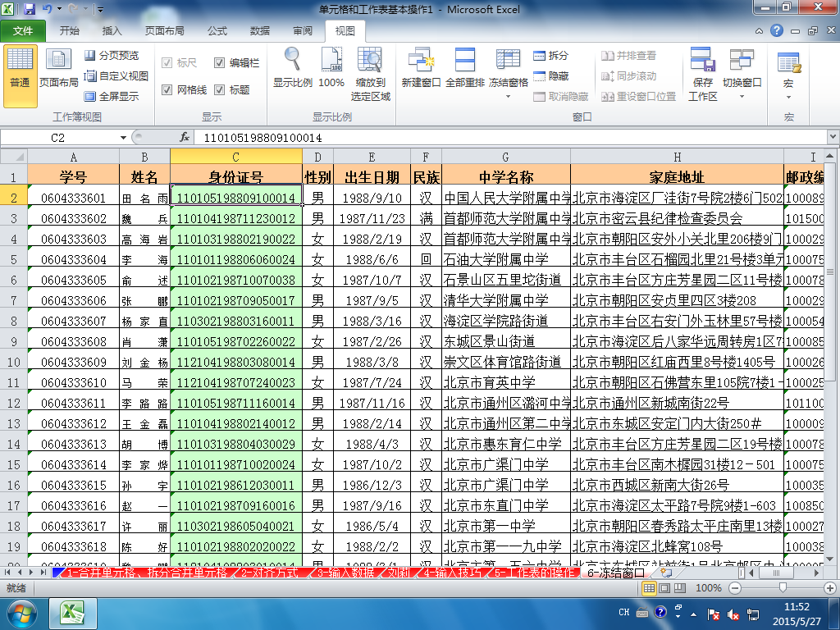Hide the current window (隐藏)

[x=551, y=76]
